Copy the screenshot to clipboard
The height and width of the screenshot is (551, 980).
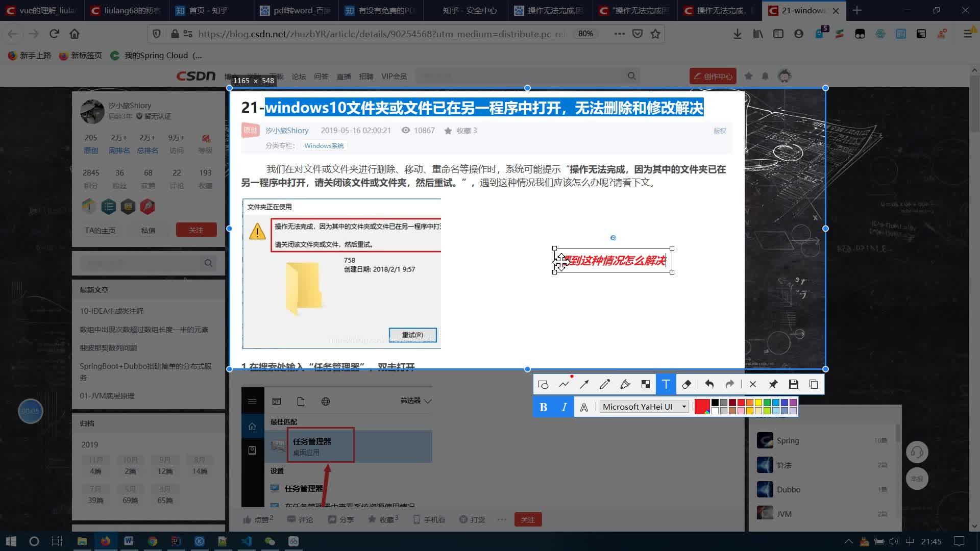tap(814, 384)
